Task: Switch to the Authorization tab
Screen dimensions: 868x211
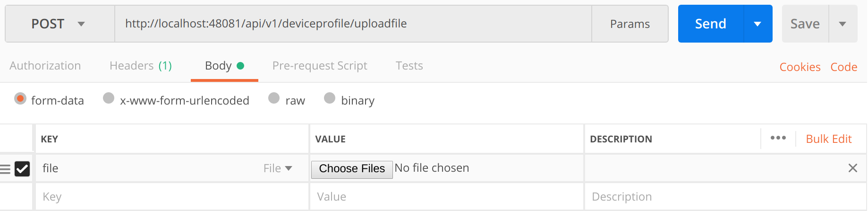Action: (x=45, y=66)
